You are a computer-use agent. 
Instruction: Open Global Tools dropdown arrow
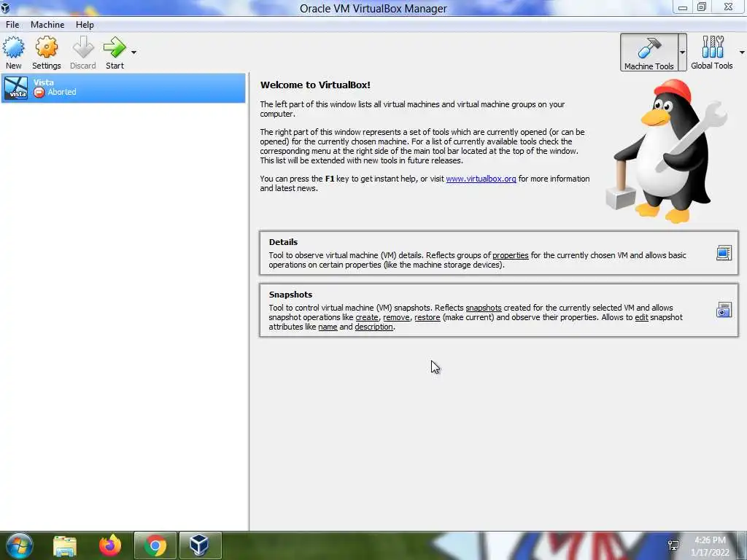742,52
